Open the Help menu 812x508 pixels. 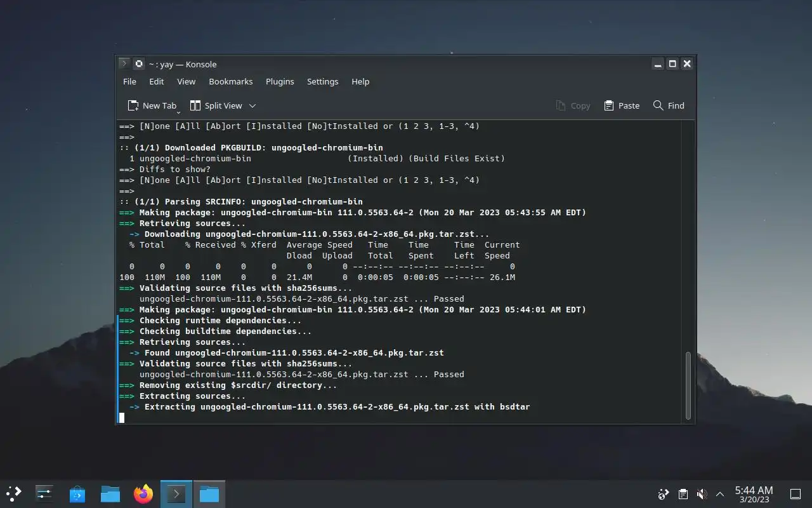[x=360, y=81]
